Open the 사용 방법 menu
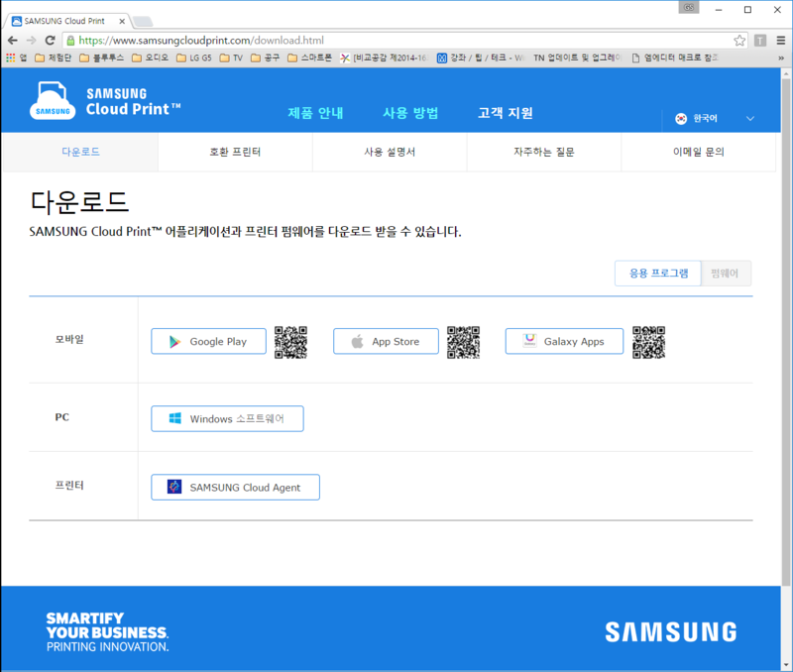The height and width of the screenshot is (672, 793). tap(410, 113)
